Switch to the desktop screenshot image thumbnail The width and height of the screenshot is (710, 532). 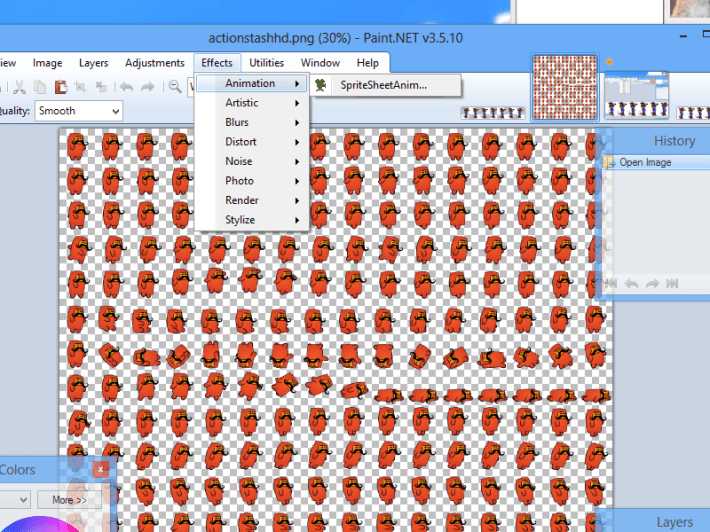[636, 96]
